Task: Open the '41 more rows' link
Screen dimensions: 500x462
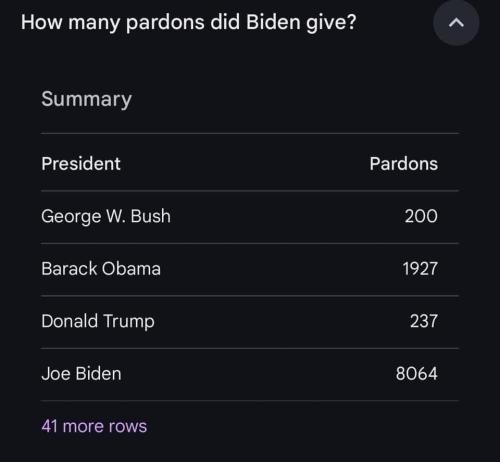Action: 94,426
